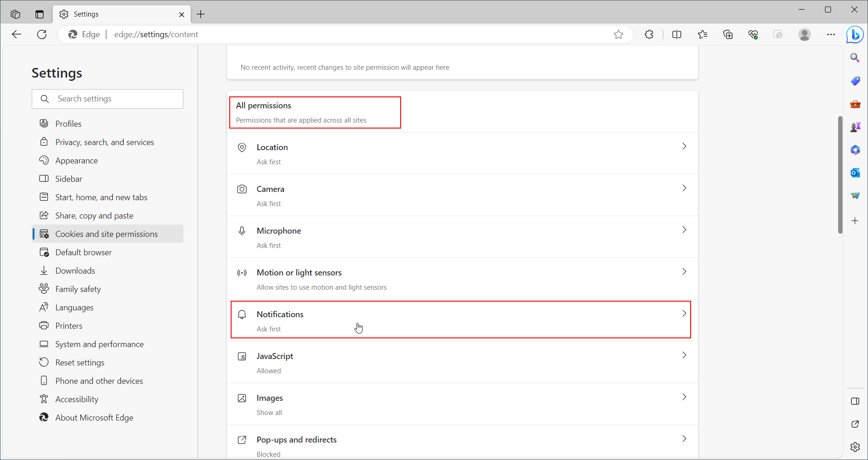Screen dimensions: 868x460
Task: Open the Favorites star-list icon
Action: coord(702,34)
